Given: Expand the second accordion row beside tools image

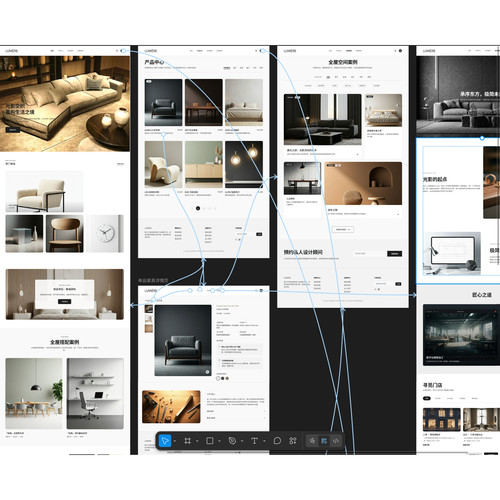Looking at the screenshot, I should 236,418.
